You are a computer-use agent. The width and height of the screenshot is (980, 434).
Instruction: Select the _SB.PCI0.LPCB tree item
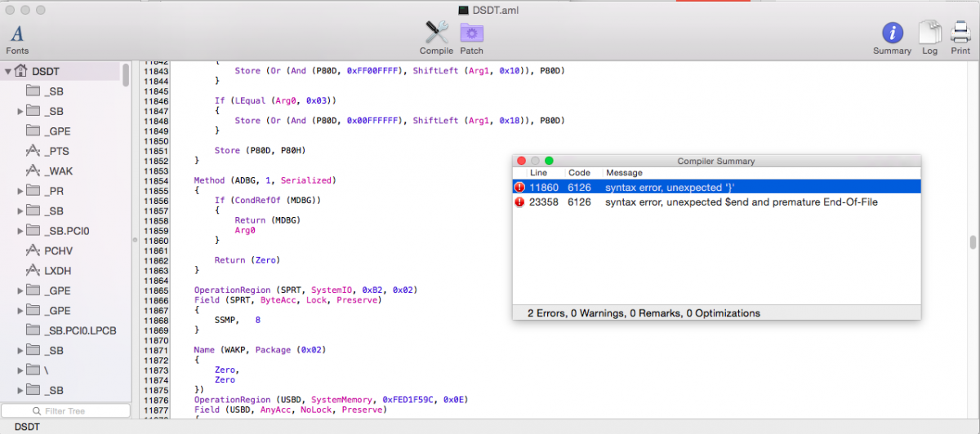tap(82, 330)
